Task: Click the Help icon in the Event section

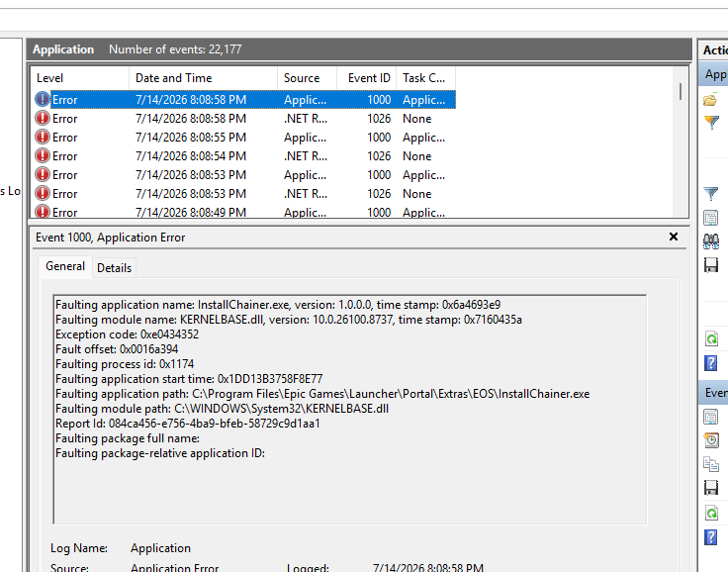Action: [x=711, y=537]
